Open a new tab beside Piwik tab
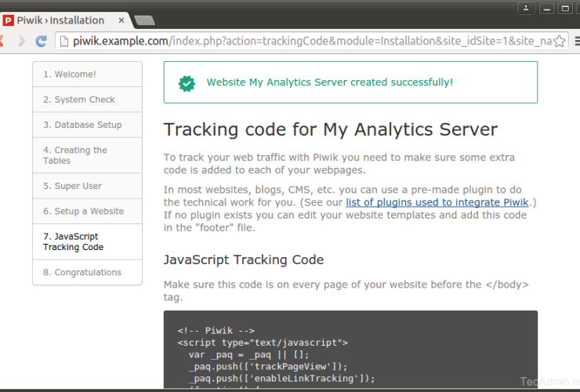 point(143,20)
